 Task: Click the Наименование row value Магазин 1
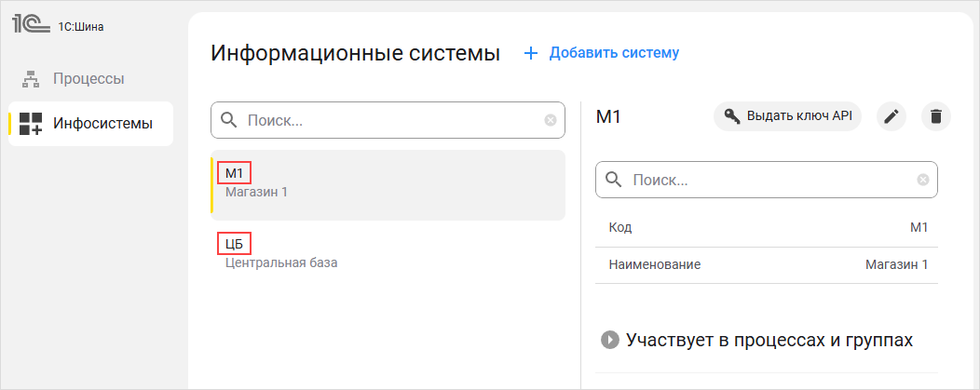(x=896, y=265)
